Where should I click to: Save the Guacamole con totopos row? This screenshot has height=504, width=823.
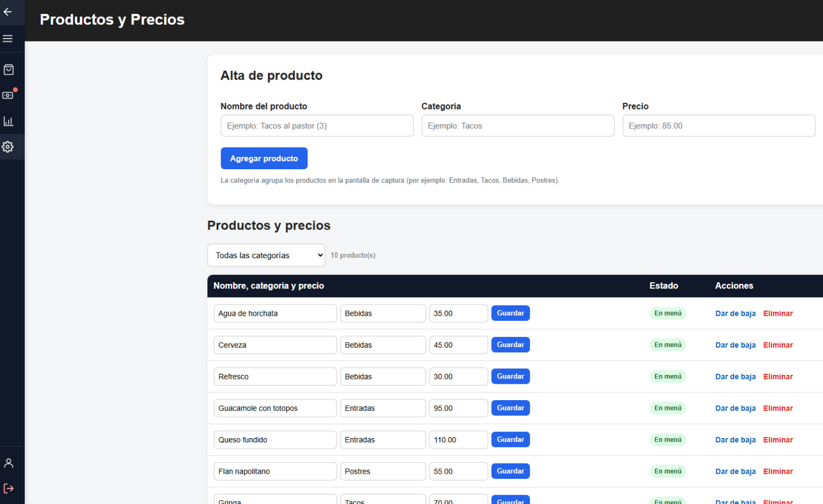tap(510, 408)
